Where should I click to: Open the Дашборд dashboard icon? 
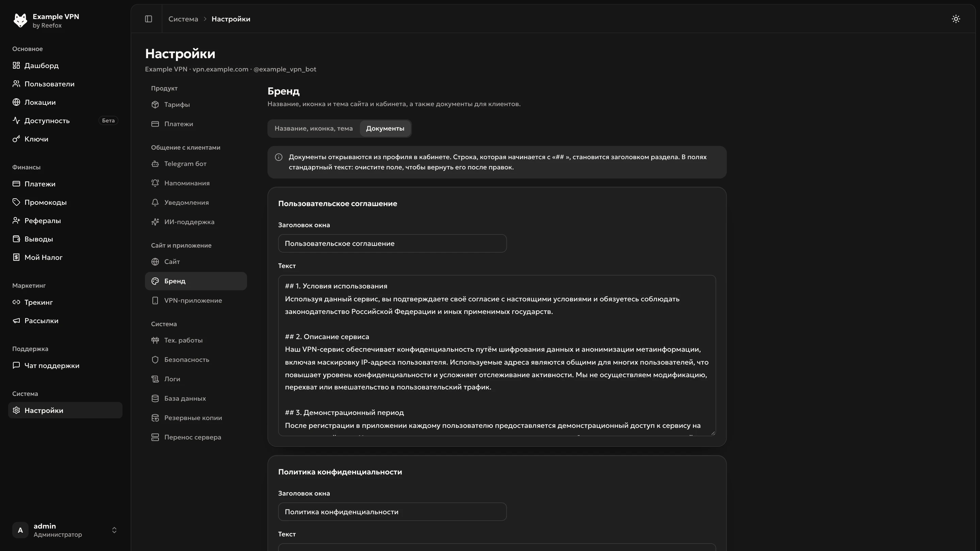point(16,65)
